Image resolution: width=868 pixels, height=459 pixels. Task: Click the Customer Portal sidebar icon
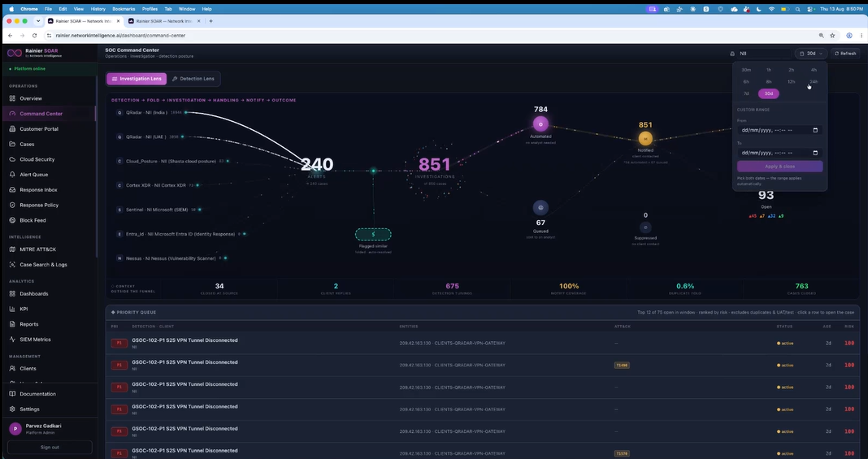(12, 129)
